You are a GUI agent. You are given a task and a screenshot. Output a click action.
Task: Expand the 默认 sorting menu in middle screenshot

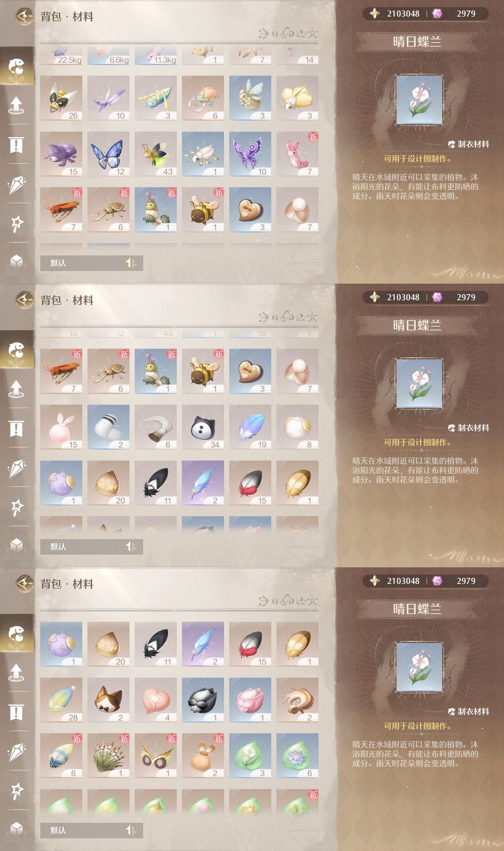click(80, 546)
